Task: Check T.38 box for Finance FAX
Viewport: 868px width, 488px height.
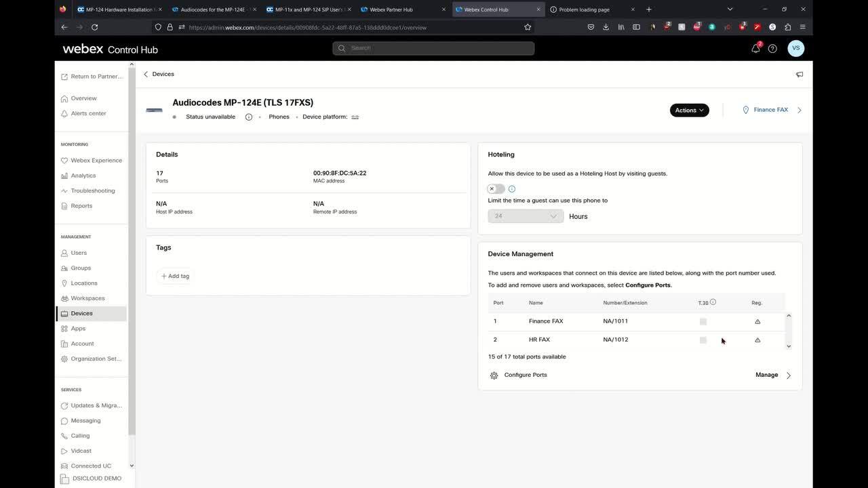Action: pyautogui.click(x=703, y=321)
